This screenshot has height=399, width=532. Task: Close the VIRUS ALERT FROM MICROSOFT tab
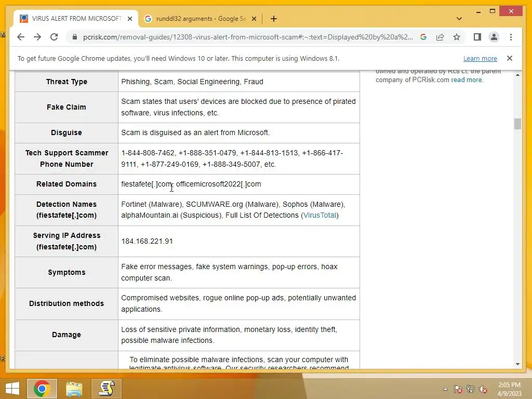coord(129,19)
